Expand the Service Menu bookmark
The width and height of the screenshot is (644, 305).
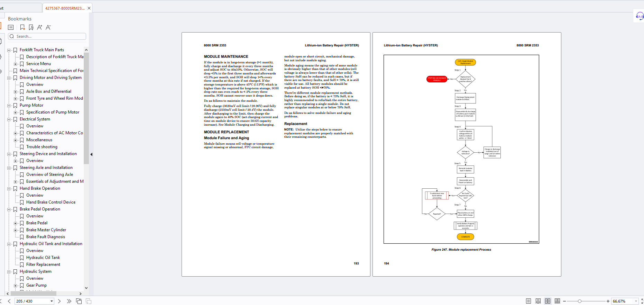16,64
